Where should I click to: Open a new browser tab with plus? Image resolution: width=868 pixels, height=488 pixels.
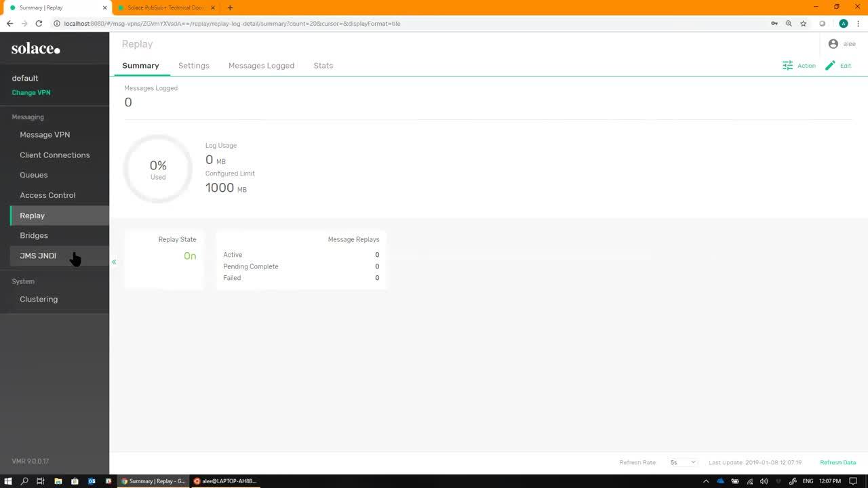pos(230,7)
